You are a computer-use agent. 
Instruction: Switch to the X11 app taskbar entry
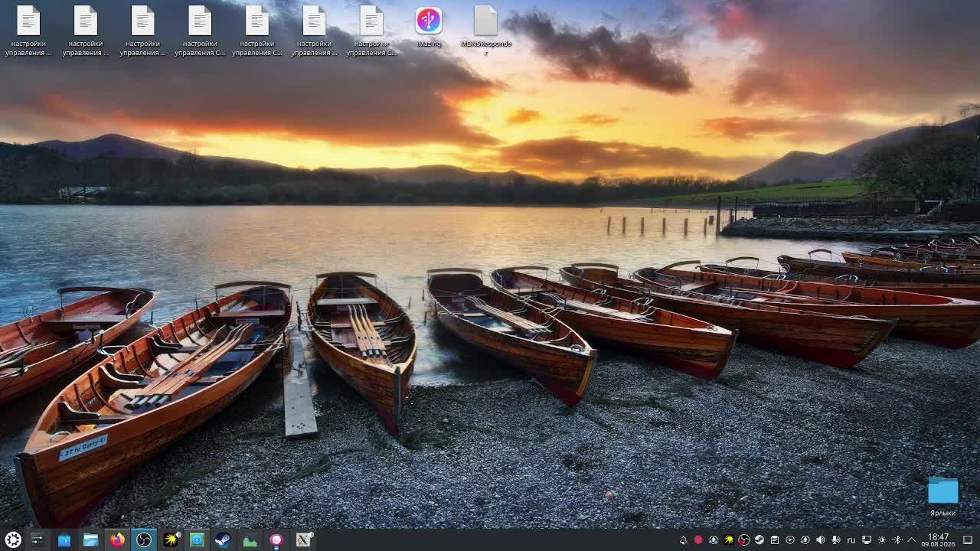point(303,540)
